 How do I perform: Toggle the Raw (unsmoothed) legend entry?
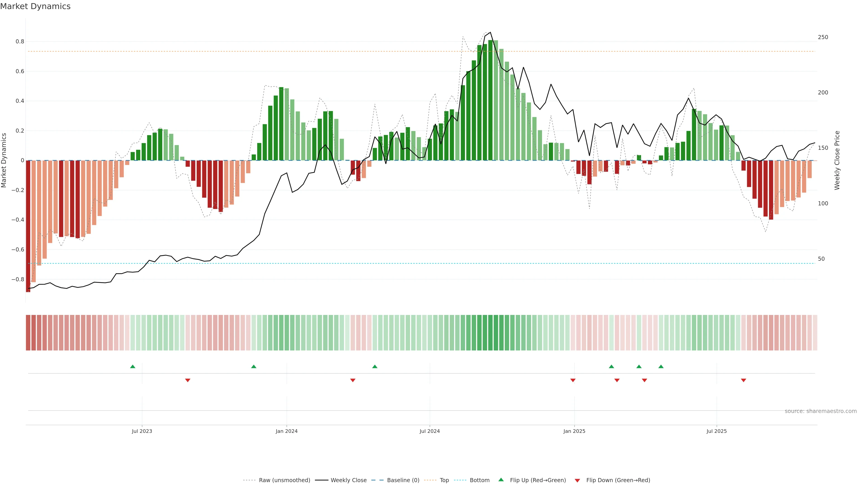pos(284,480)
